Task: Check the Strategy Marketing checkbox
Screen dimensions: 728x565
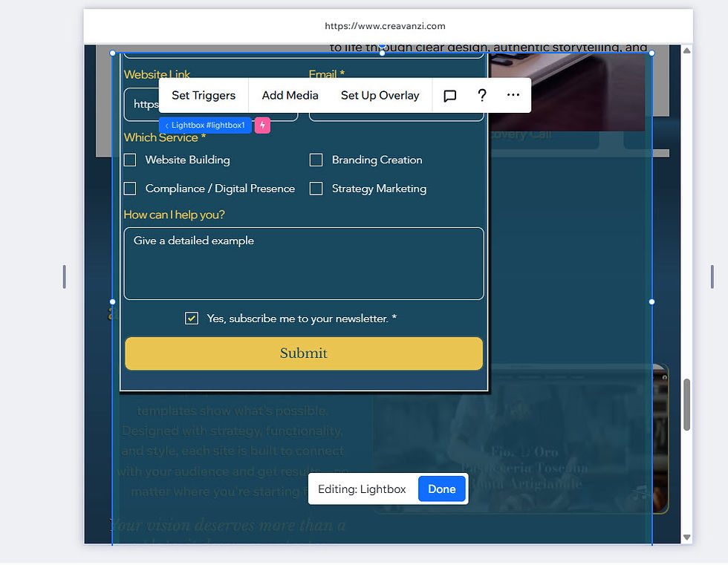Action: 316,189
